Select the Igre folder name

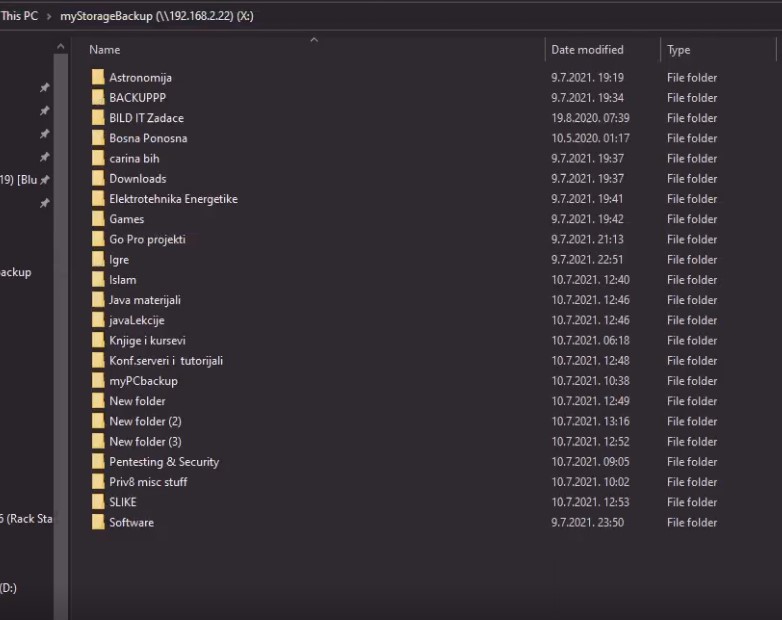click(x=119, y=260)
